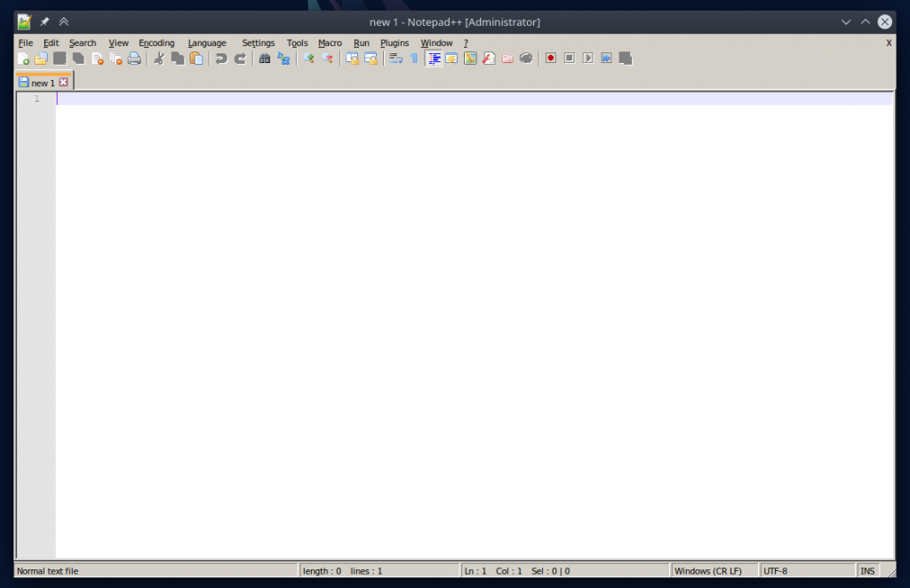Open Folder as Workspace icon
Viewport: 910px width, 588px height.
tap(507, 59)
